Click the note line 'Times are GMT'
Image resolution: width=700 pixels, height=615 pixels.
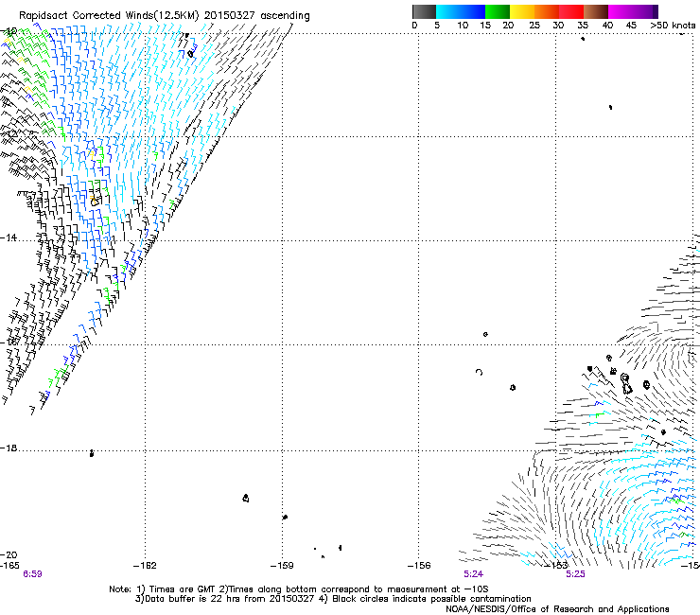click(x=182, y=589)
